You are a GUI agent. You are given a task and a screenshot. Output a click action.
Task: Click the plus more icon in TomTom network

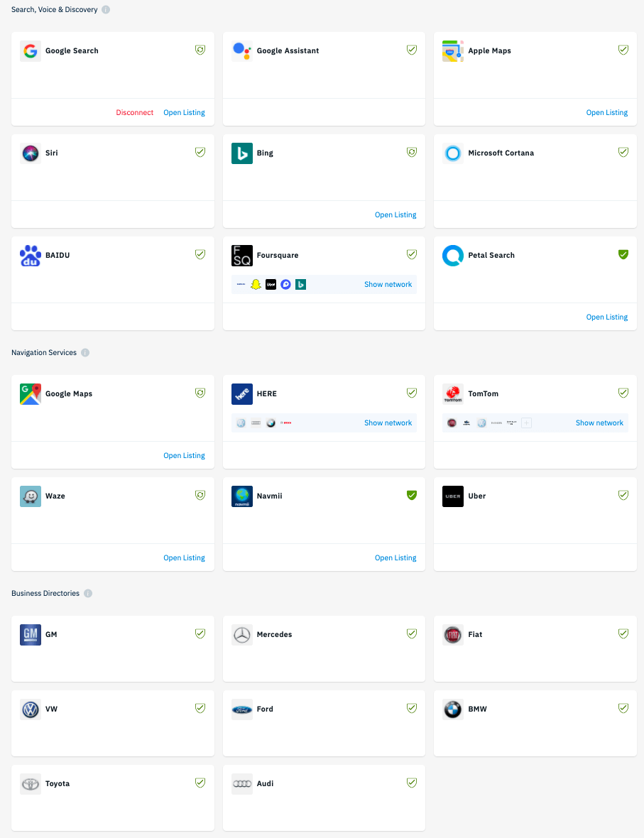coord(526,423)
